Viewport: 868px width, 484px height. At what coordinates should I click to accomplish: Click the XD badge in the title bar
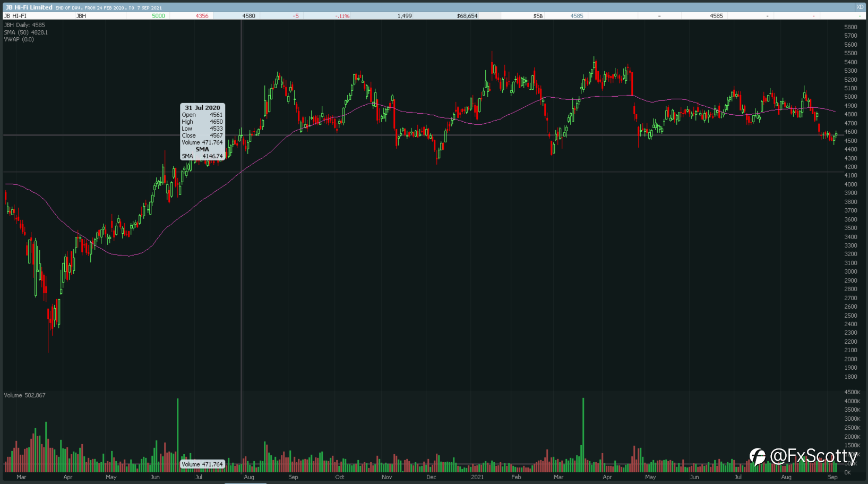[860, 7]
